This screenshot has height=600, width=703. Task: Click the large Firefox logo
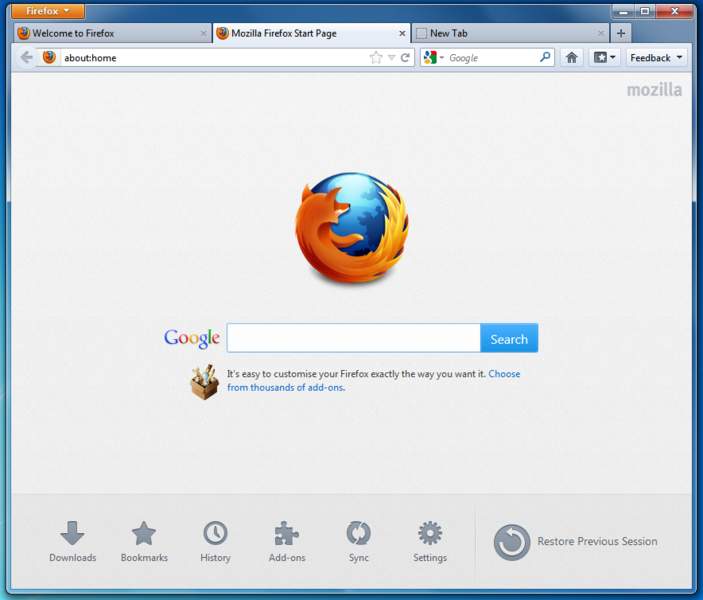(352, 228)
